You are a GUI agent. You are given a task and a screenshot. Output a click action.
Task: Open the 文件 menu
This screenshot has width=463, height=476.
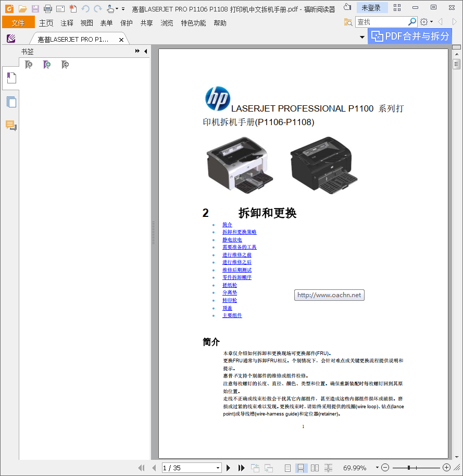[x=18, y=23]
